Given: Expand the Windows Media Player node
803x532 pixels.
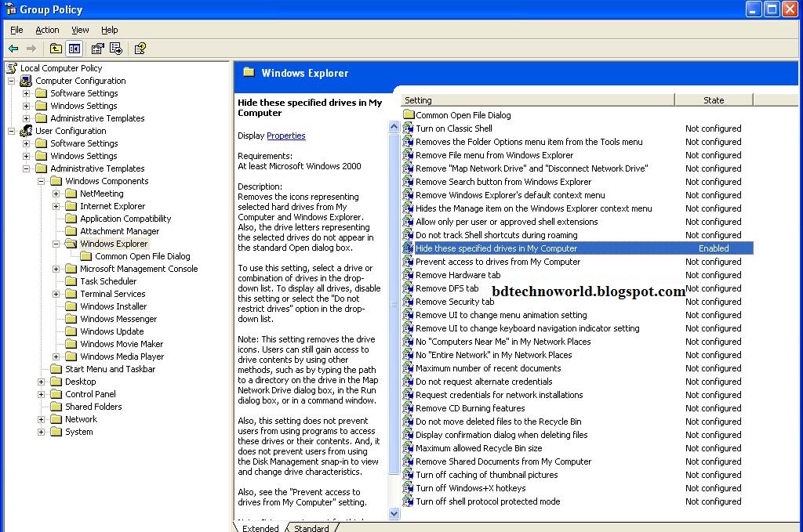Looking at the screenshot, I should [56, 356].
